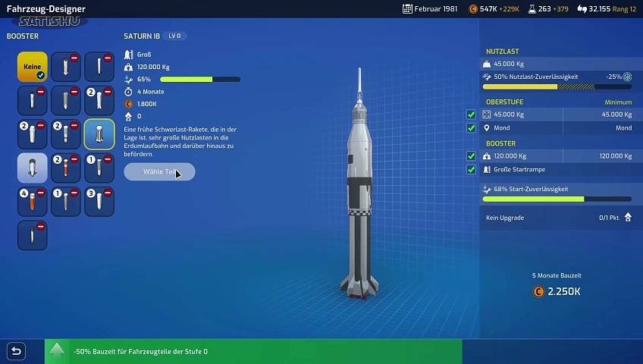
Task: Select the booster tile marked with 3
Action: point(99,201)
